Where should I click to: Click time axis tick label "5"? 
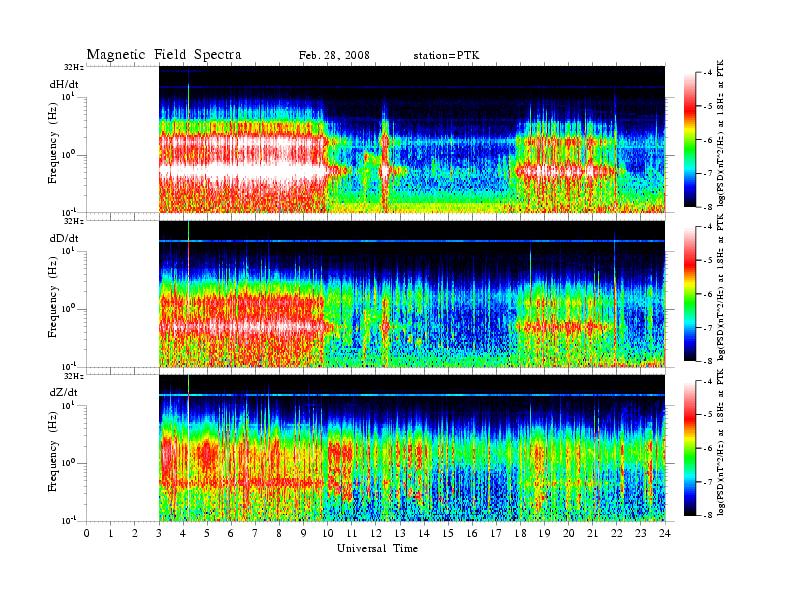point(207,533)
